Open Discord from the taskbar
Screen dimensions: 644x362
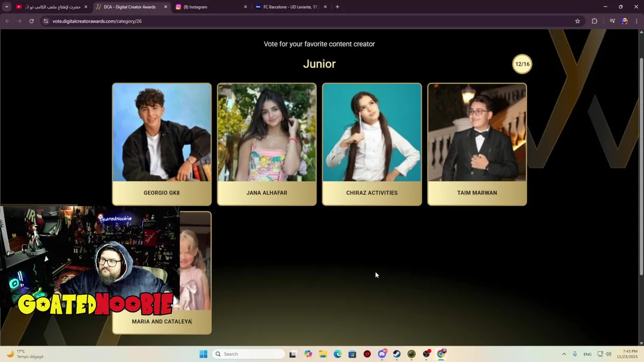pyautogui.click(x=382, y=354)
